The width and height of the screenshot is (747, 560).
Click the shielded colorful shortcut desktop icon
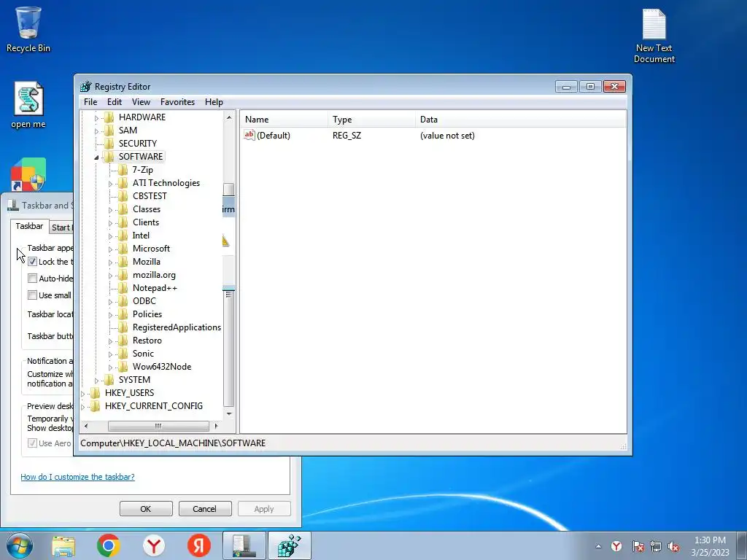click(28, 175)
